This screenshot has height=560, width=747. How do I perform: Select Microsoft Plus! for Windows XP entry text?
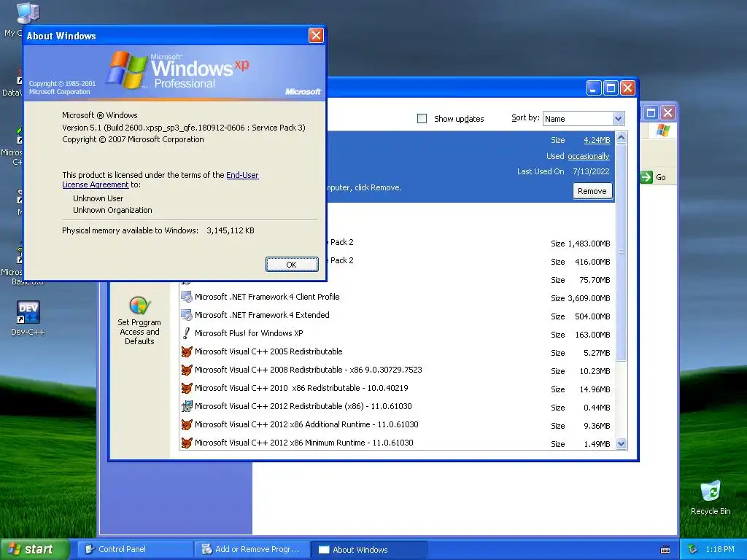point(249,333)
